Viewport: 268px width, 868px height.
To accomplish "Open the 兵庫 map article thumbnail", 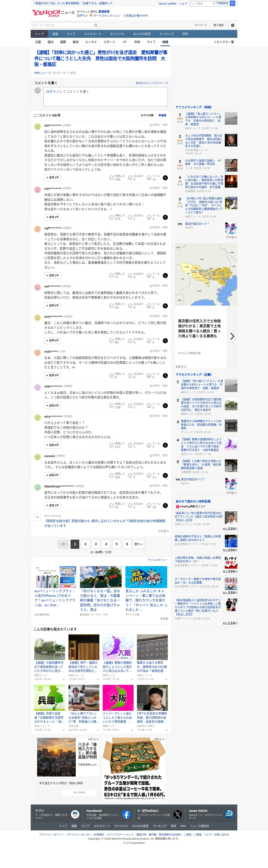I will coord(49,698).
